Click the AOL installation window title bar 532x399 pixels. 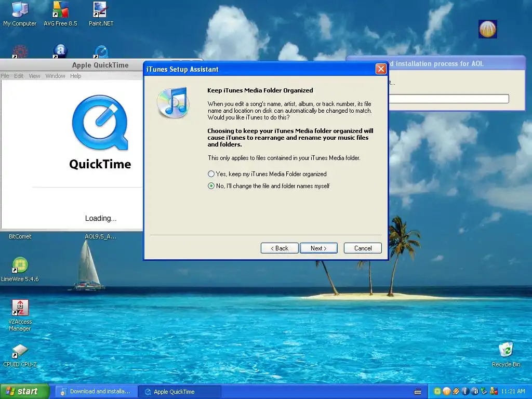tap(457, 63)
